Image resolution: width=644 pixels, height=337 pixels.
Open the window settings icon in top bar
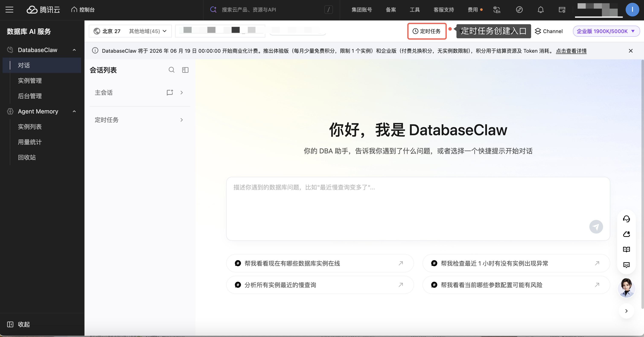point(562,10)
